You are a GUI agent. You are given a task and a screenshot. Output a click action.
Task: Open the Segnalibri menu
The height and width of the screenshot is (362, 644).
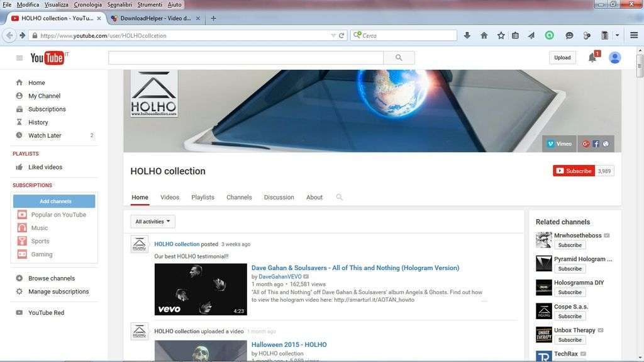(x=119, y=4)
